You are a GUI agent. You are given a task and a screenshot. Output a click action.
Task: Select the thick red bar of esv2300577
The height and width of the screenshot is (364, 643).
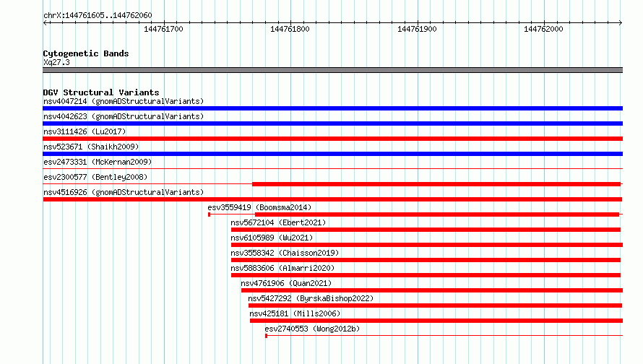coord(436,184)
